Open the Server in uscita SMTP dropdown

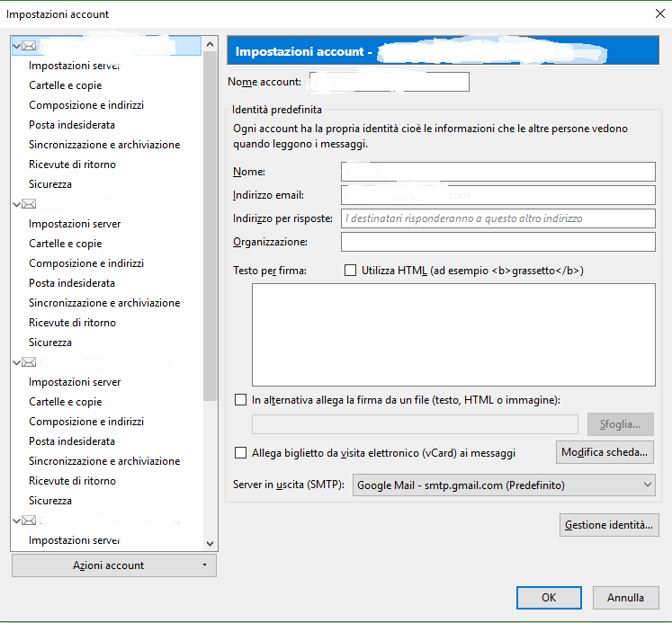point(504,485)
